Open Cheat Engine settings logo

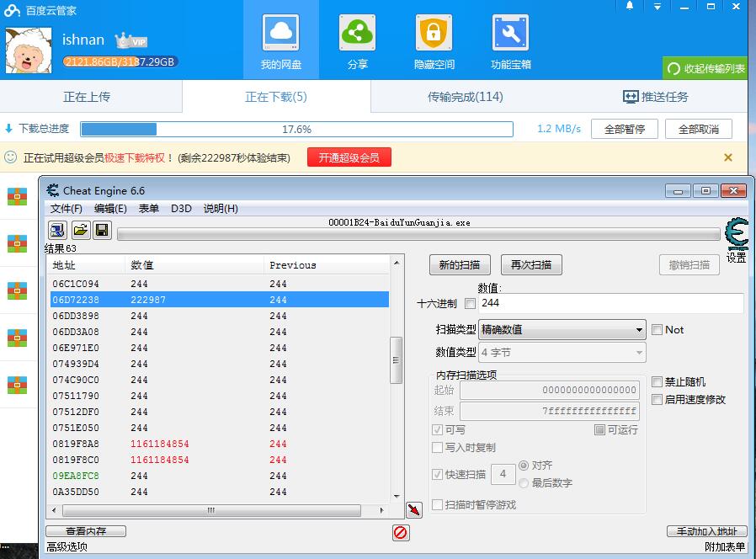coord(737,234)
